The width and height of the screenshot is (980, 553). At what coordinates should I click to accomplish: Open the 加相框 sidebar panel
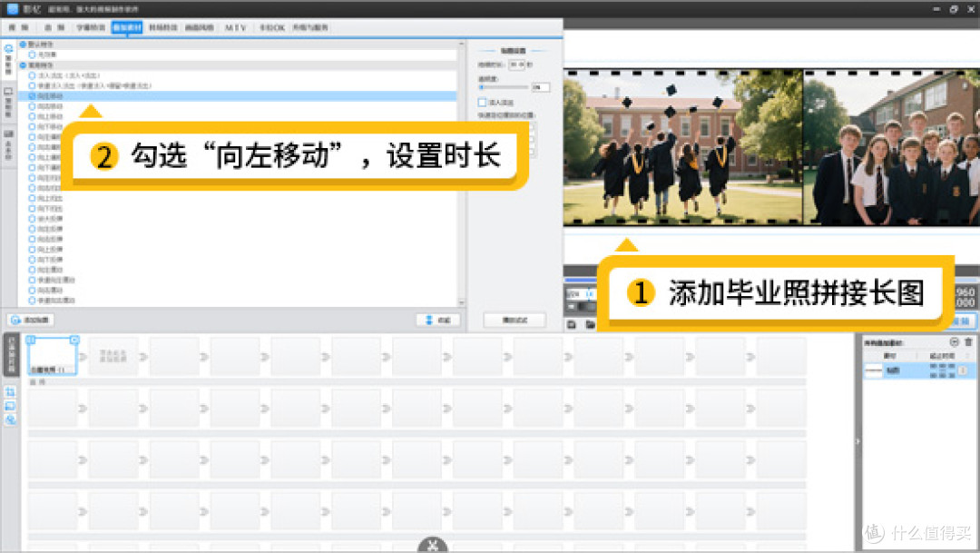click(8, 103)
